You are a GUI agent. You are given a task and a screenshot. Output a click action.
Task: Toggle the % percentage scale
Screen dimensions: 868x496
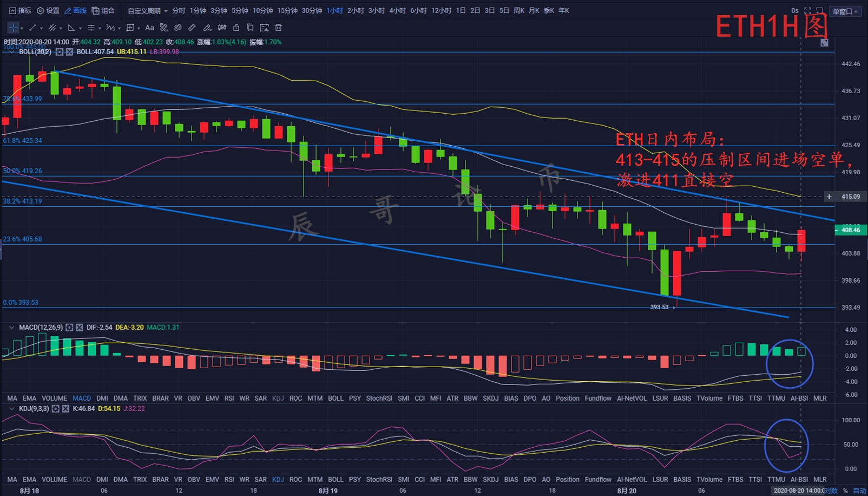point(845,491)
